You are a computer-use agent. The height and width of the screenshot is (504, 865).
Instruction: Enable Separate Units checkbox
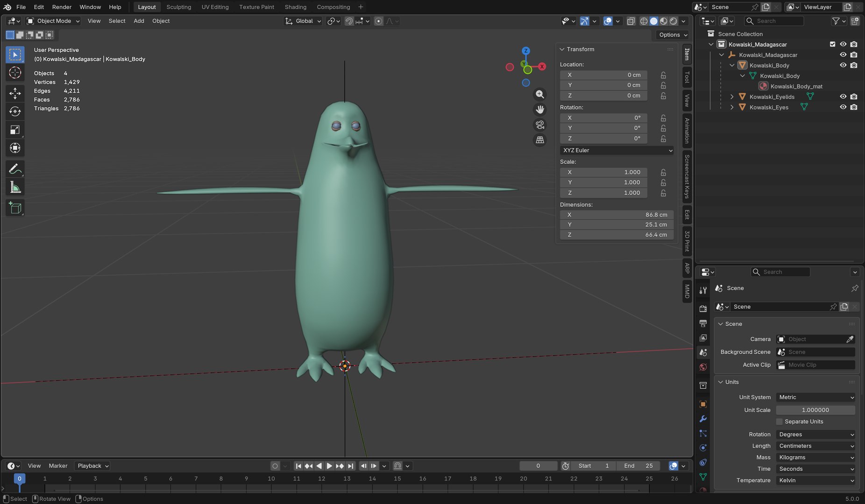(x=779, y=421)
